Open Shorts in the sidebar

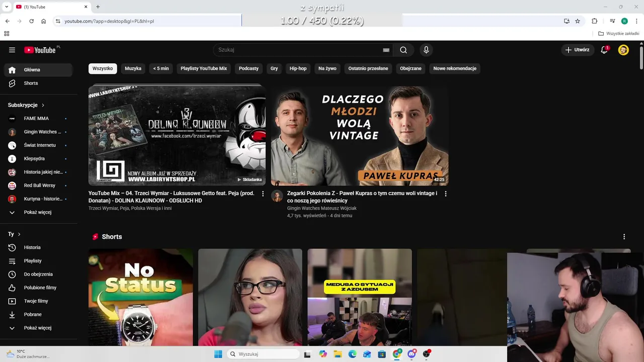pos(38,83)
